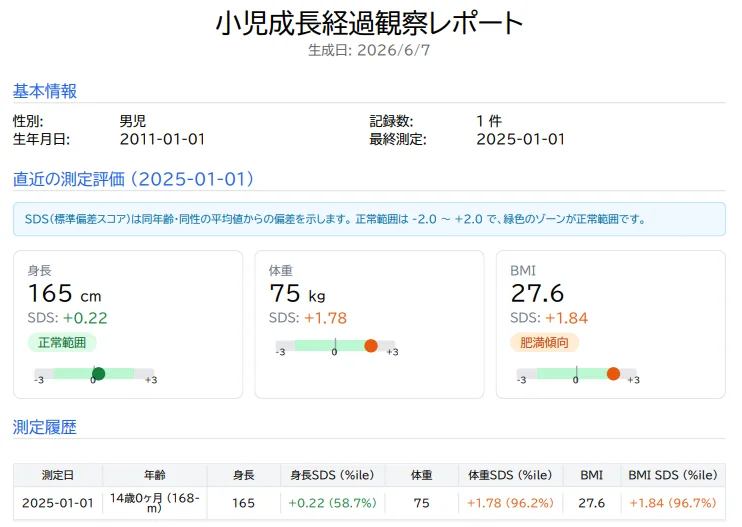Image resolution: width=742 pixels, height=527 pixels.
Task: Click the 測定履歴 section heading
Action: coord(45,427)
